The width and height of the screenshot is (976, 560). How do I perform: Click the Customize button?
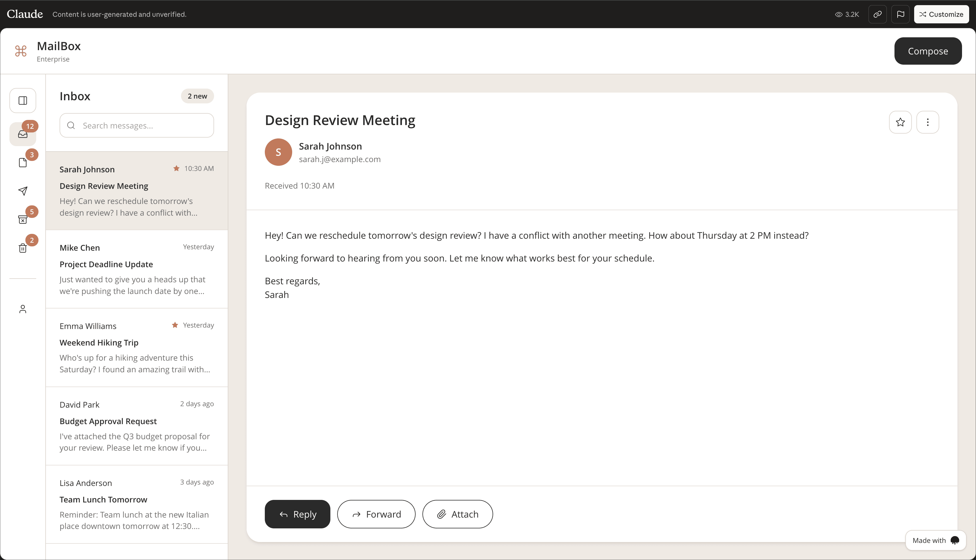pos(941,14)
